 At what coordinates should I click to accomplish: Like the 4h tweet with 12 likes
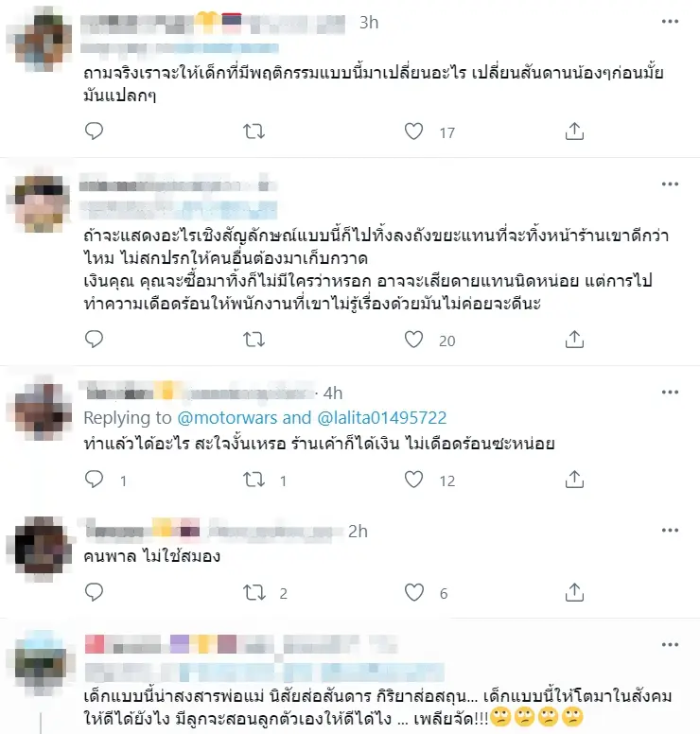pos(414,480)
